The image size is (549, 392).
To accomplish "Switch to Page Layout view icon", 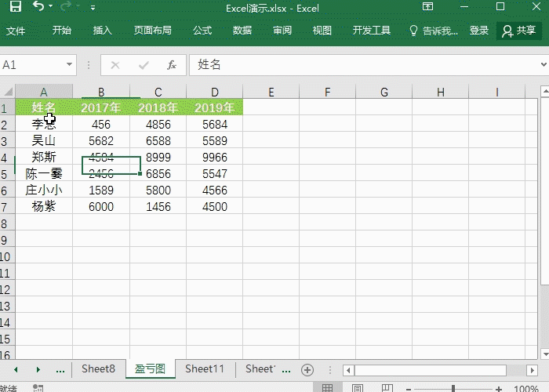I will tap(357, 387).
